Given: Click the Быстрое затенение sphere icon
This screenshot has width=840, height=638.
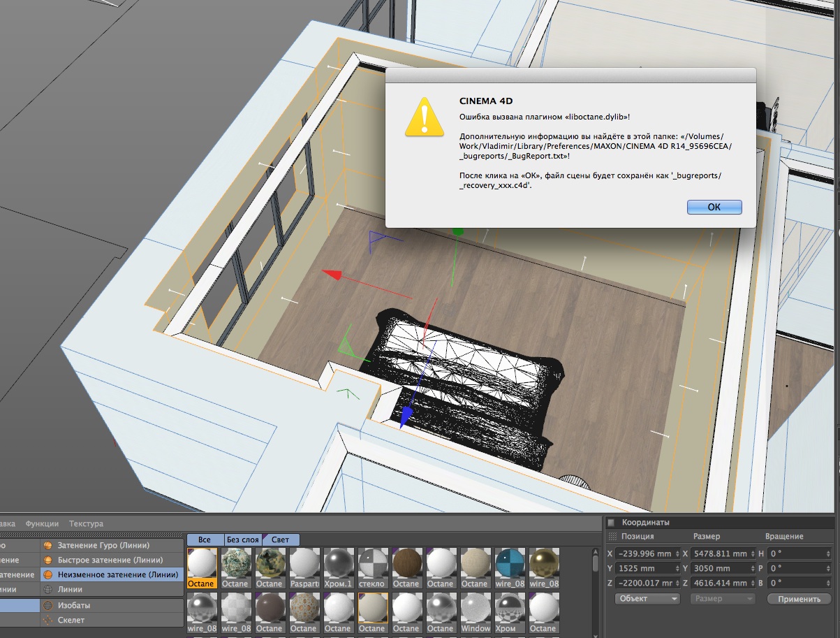Looking at the screenshot, I should pyautogui.click(x=48, y=560).
